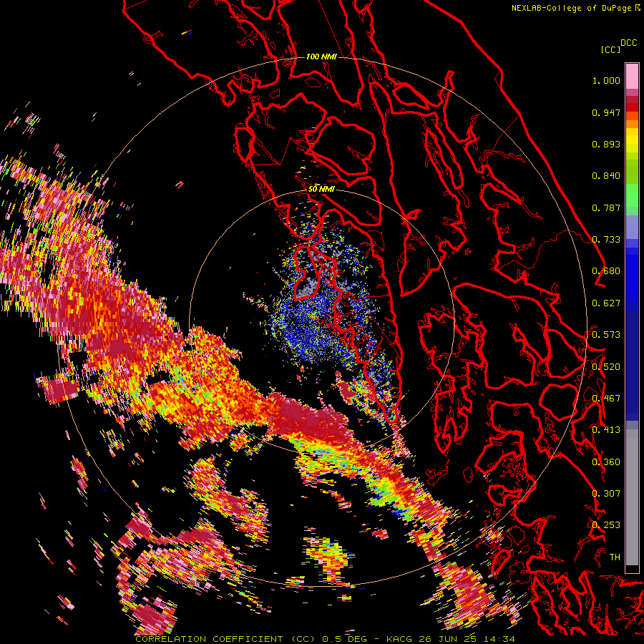Screen dimensions: 644x644
Task: Click the 0.680 legend value
Action: tap(606, 270)
